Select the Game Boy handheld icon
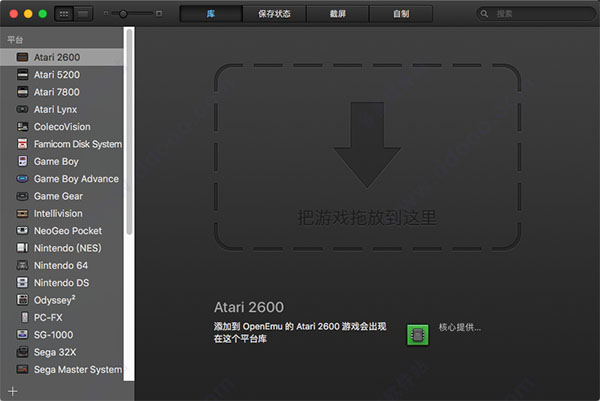The height and width of the screenshot is (401, 600). pos(23,161)
